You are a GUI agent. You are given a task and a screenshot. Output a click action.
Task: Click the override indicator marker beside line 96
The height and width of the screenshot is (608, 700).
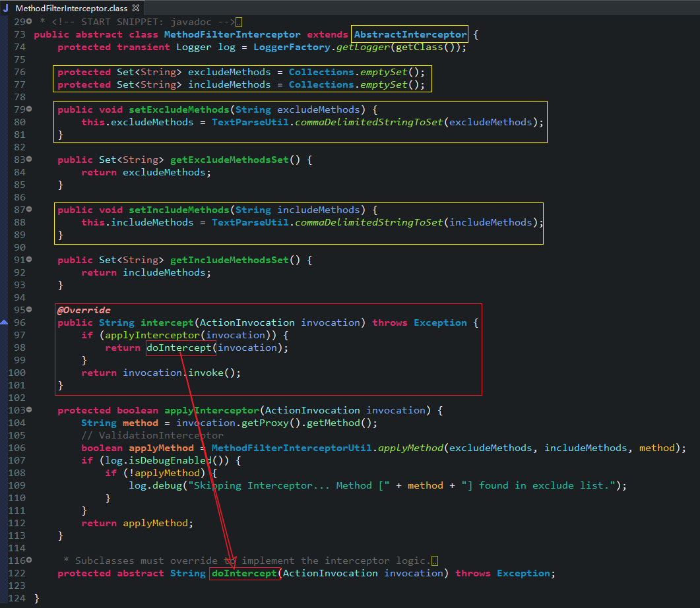4,322
